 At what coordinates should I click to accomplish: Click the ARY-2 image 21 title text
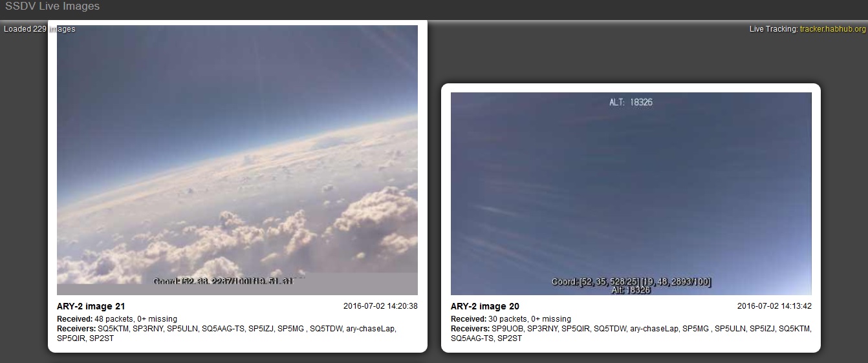(91, 306)
